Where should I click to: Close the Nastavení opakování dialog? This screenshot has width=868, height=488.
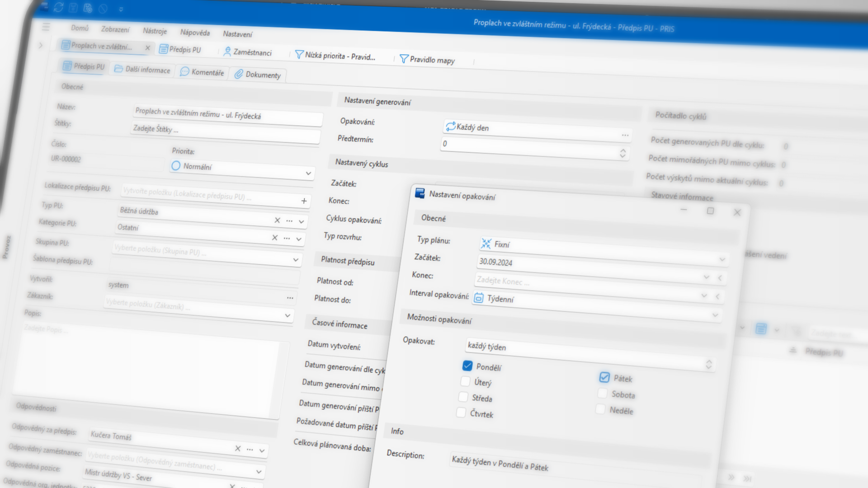(737, 212)
